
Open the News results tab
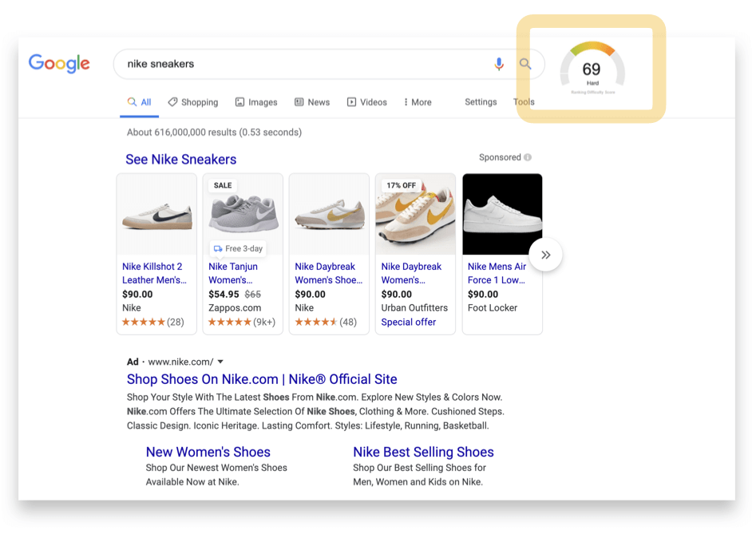point(312,102)
